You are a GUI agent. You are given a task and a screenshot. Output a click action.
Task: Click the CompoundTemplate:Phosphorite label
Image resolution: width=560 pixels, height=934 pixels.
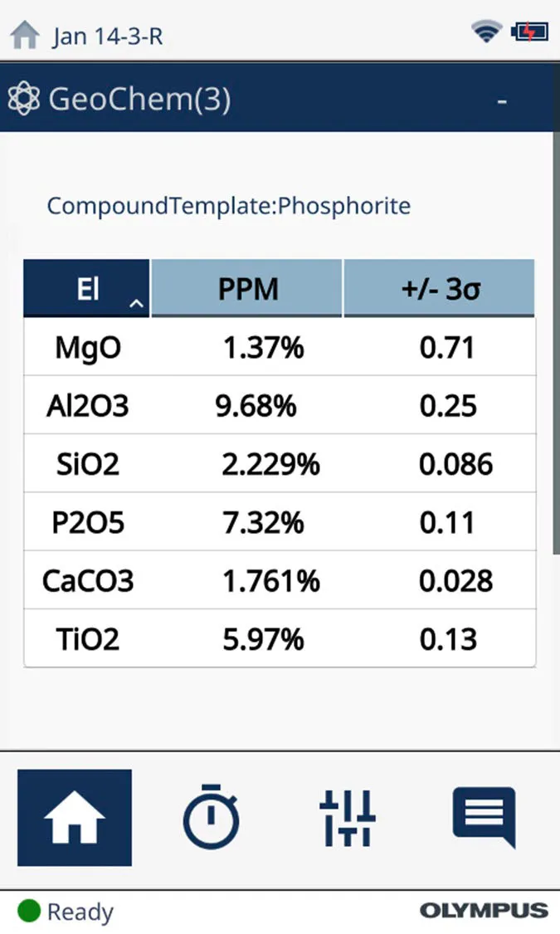click(228, 205)
